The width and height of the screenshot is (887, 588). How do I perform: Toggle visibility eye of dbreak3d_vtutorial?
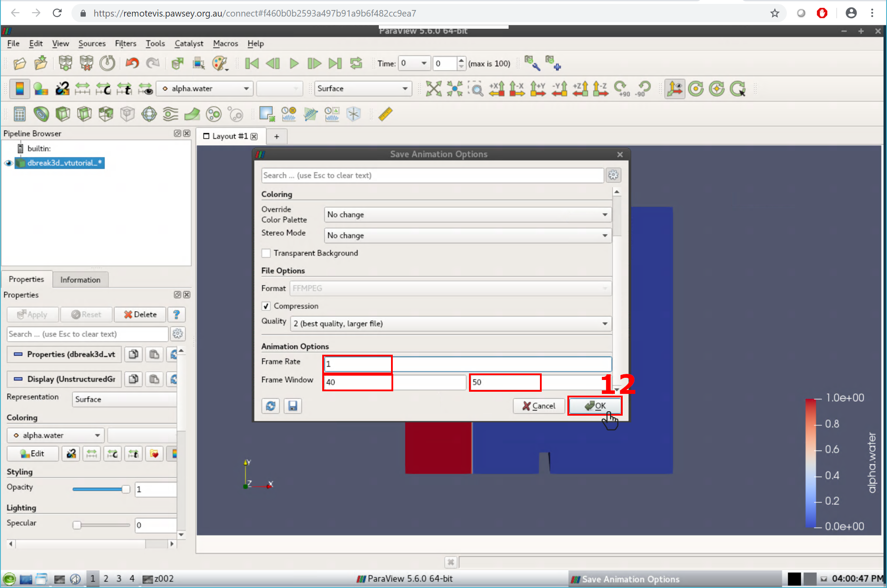(8, 163)
